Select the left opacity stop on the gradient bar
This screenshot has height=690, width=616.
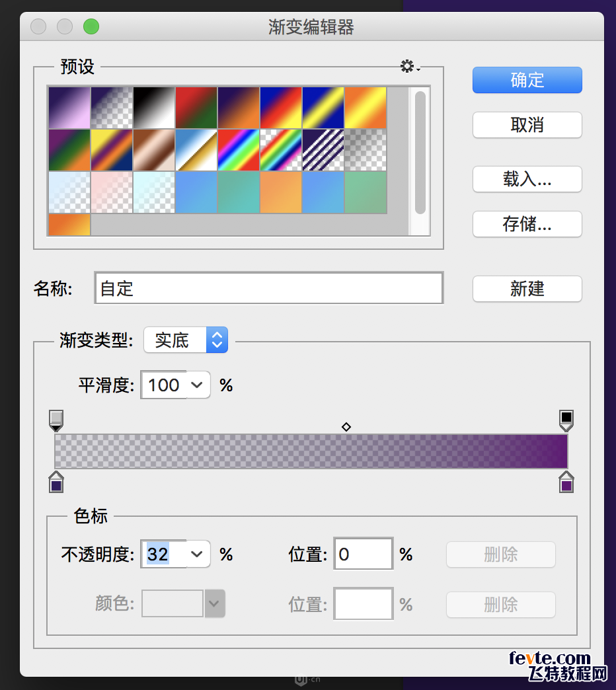[x=56, y=421]
